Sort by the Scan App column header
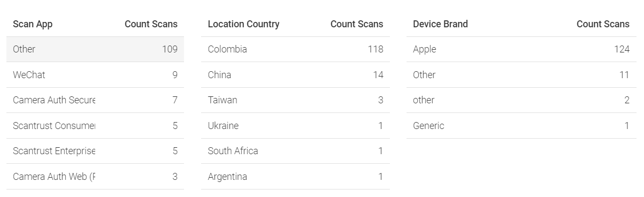 (33, 24)
